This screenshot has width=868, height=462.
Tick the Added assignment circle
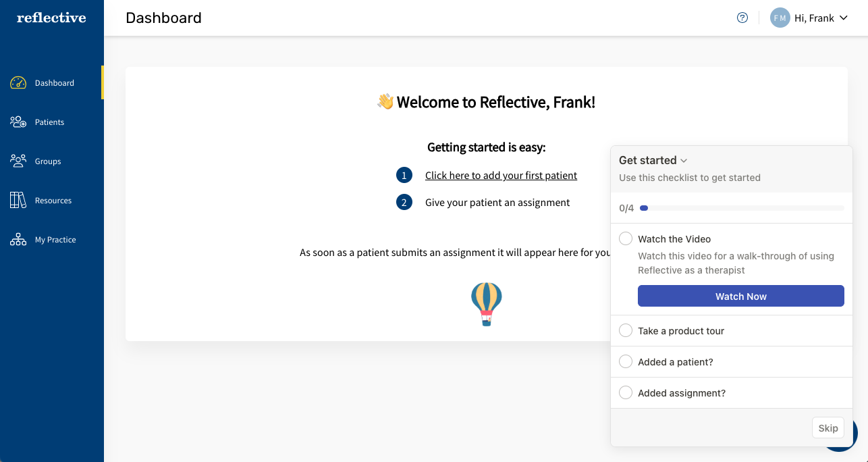coord(626,392)
